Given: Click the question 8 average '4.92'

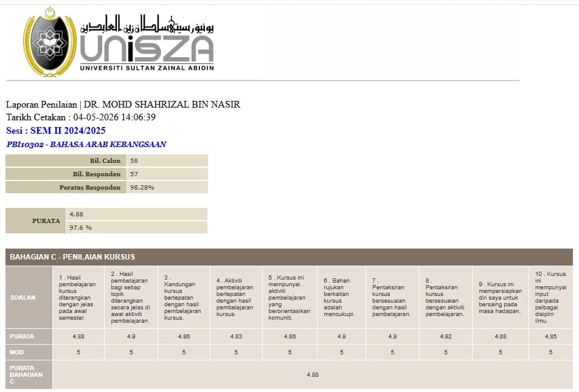Looking at the screenshot, I should point(446,337).
